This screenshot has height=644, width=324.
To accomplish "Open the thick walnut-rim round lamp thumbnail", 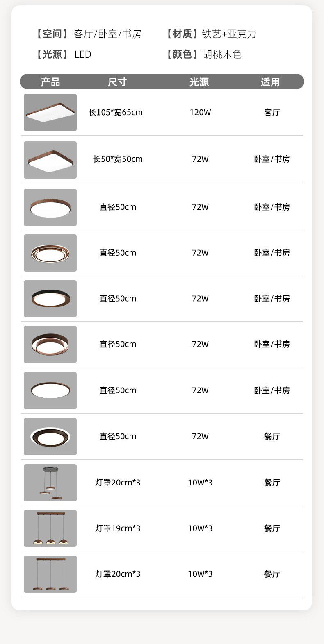I will pyautogui.click(x=50, y=207).
